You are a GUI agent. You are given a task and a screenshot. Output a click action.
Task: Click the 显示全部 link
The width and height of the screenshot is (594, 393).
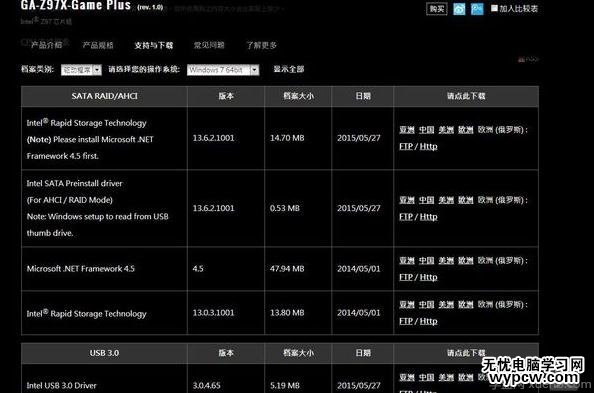(x=289, y=69)
